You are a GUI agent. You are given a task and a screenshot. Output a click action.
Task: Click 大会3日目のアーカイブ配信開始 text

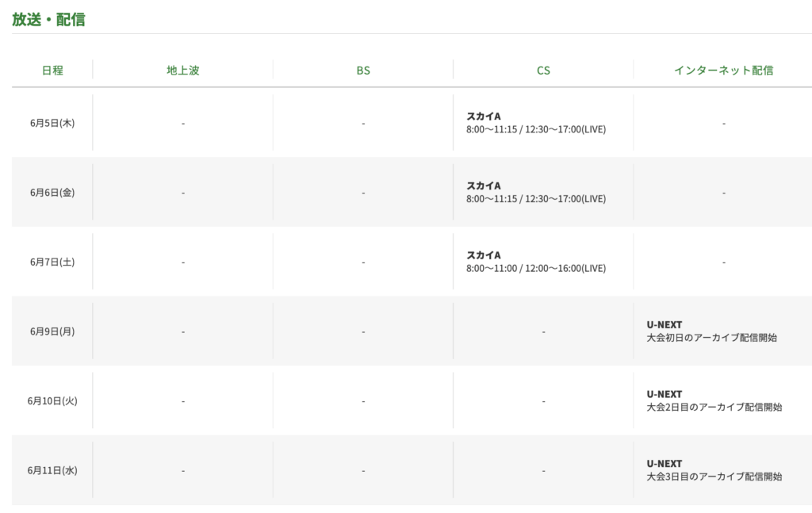coord(714,477)
